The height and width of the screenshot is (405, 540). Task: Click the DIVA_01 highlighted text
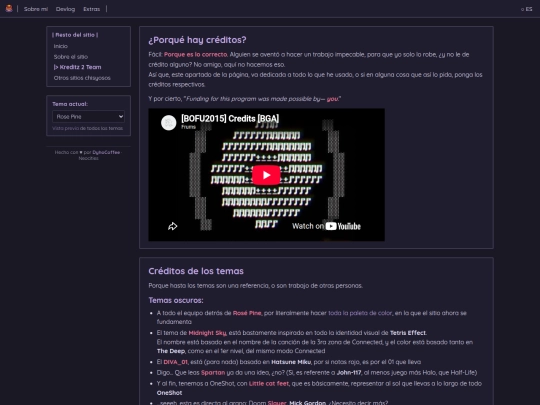click(175, 362)
